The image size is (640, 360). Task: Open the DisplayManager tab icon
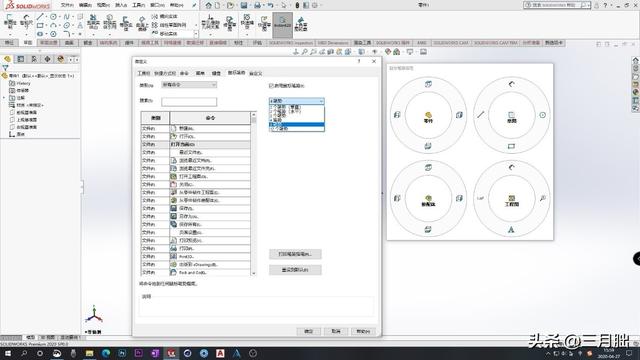coord(61,59)
